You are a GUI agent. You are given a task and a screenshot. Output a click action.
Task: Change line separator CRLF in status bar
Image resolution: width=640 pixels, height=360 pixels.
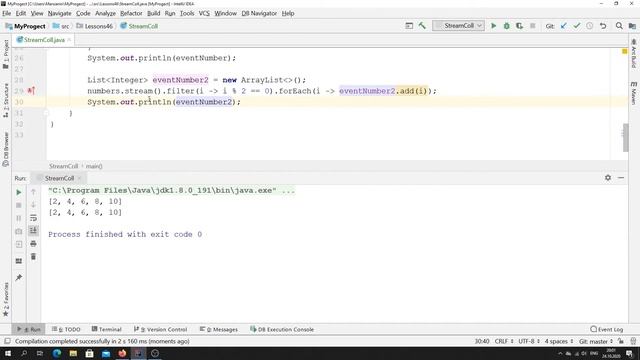coord(504,341)
